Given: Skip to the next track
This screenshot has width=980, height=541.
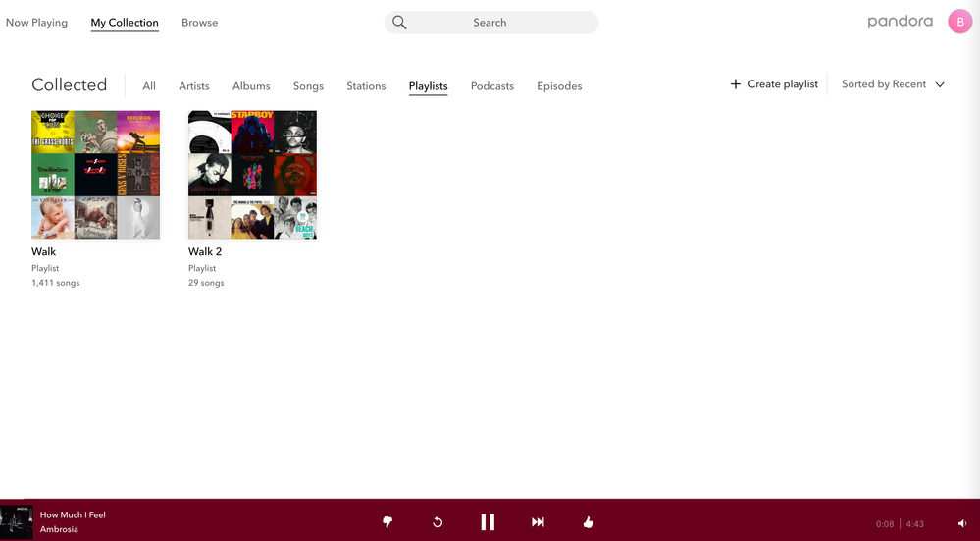Looking at the screenshot, I should 538,522.
